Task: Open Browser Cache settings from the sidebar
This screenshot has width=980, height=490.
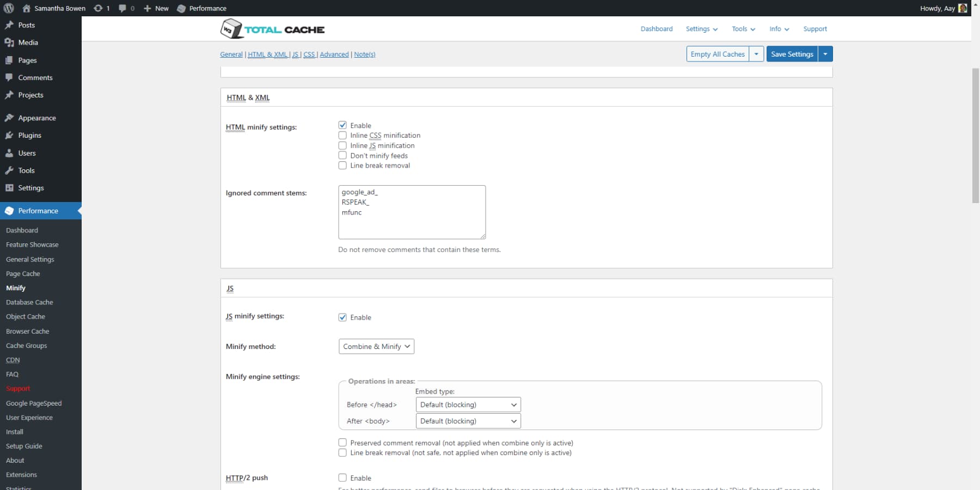Action: click(x=28, y=331)
